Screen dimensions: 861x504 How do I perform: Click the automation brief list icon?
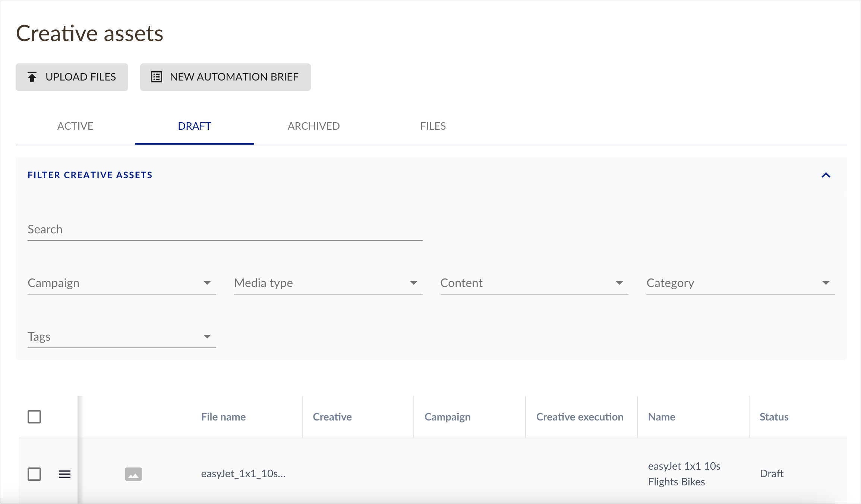[156, 77]
